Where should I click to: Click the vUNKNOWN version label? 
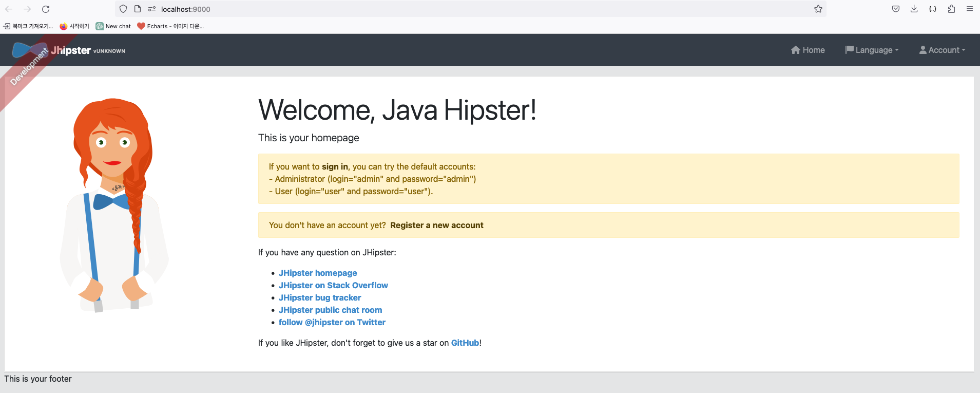pos(109,51)
